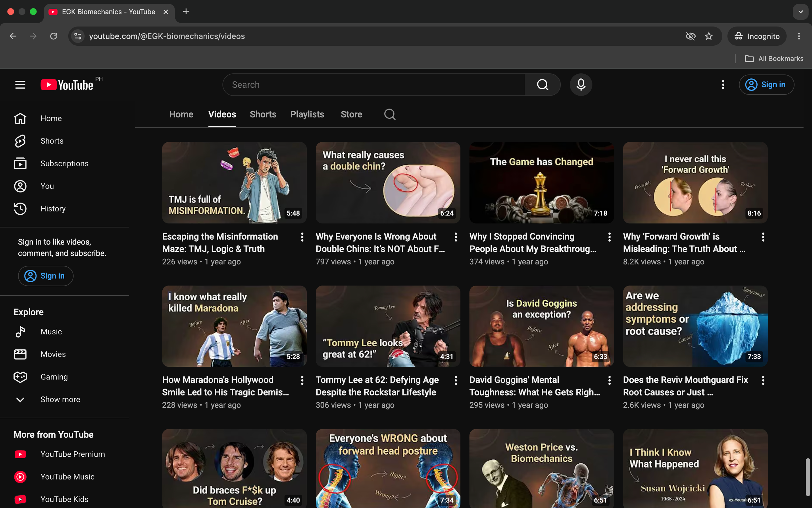This screenshot has height=508, width=812.
Task: Play Maradona video thumbnail
Action: coord(234,326)
